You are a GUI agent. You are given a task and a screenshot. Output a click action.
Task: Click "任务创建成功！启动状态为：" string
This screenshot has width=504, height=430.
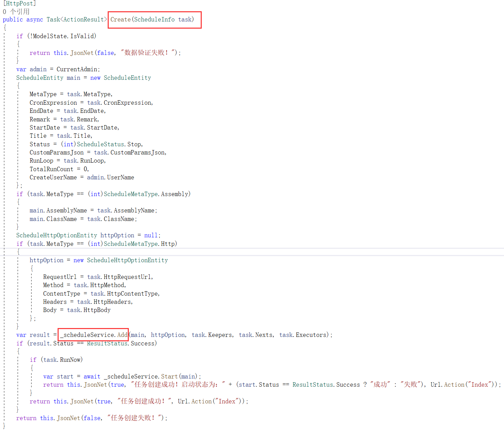click(178, 385)
